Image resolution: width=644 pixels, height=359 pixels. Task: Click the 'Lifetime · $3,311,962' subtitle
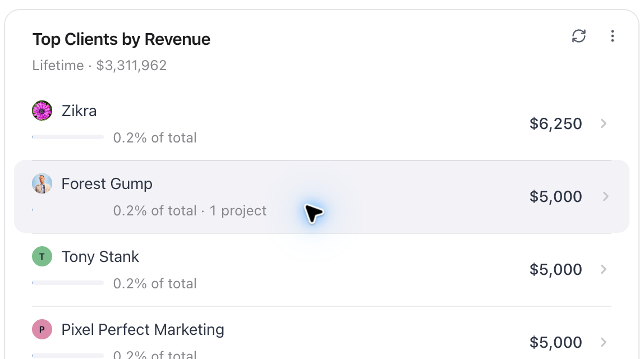click(x=99, y=65)
